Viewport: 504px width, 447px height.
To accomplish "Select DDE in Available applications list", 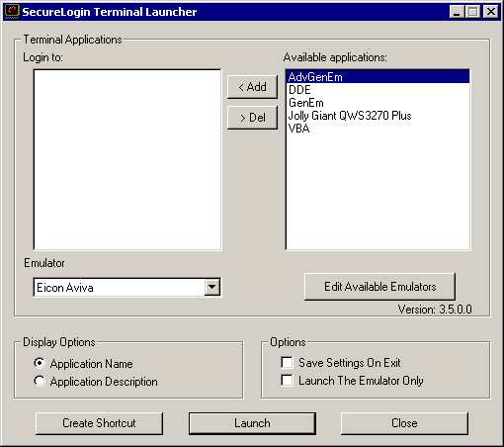I will point(378,90).
